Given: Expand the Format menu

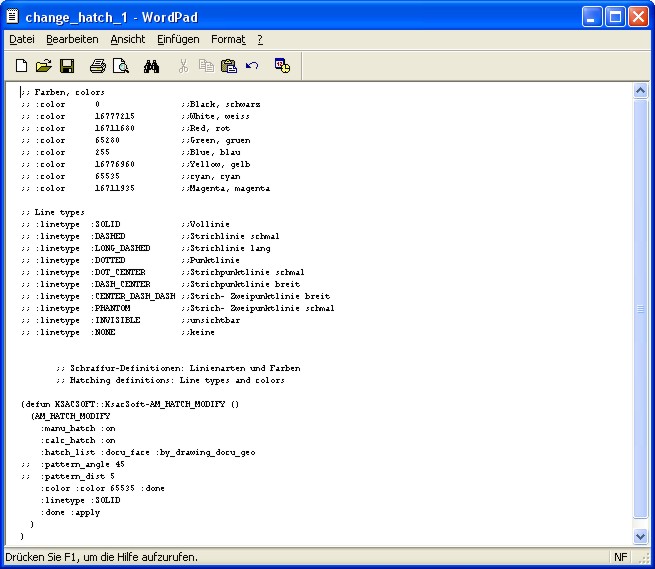Looking at the screenshot, I should 228,39.
